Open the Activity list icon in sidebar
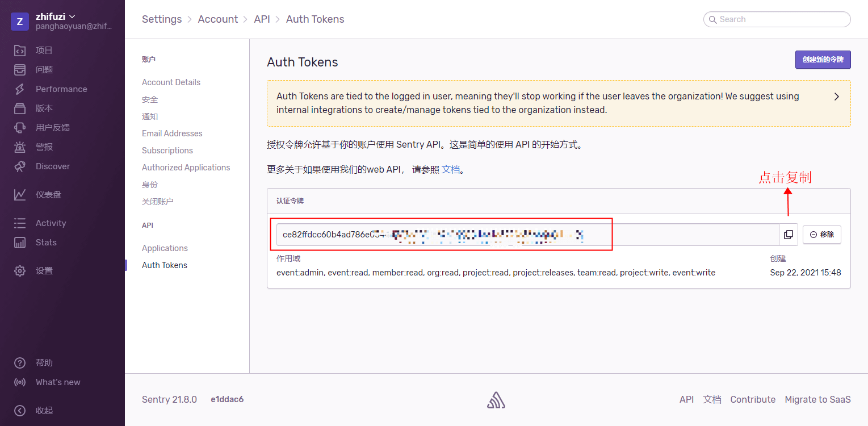Image resolution: width=868 pixels, height=426 pixels. point(20,223)
